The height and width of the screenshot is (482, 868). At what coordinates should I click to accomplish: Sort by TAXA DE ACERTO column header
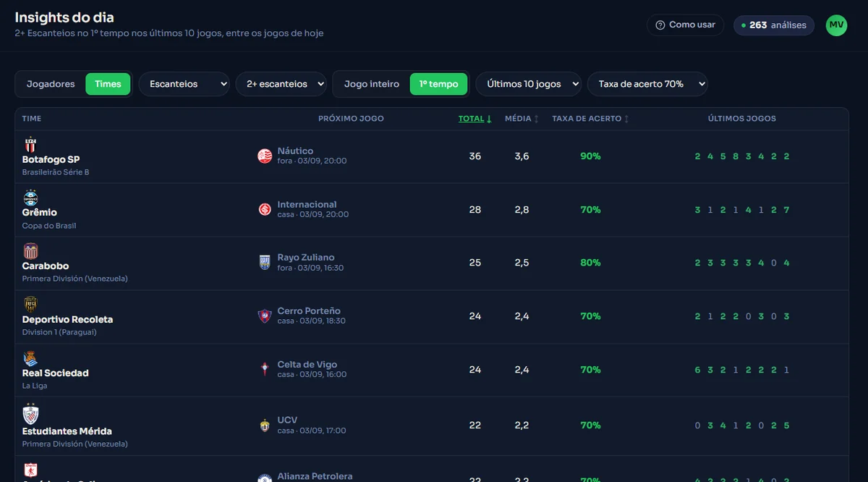(590, 119)
